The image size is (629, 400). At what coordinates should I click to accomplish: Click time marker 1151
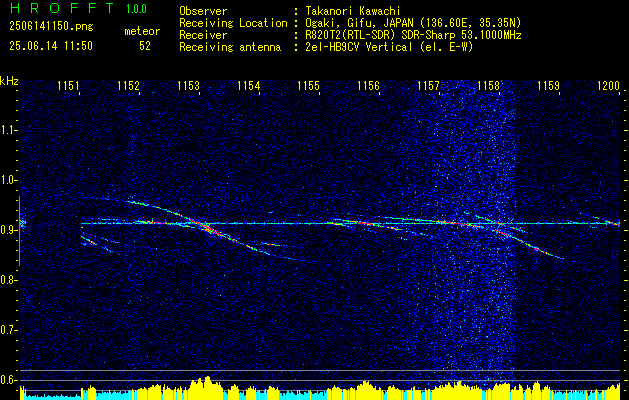point(68,85)
